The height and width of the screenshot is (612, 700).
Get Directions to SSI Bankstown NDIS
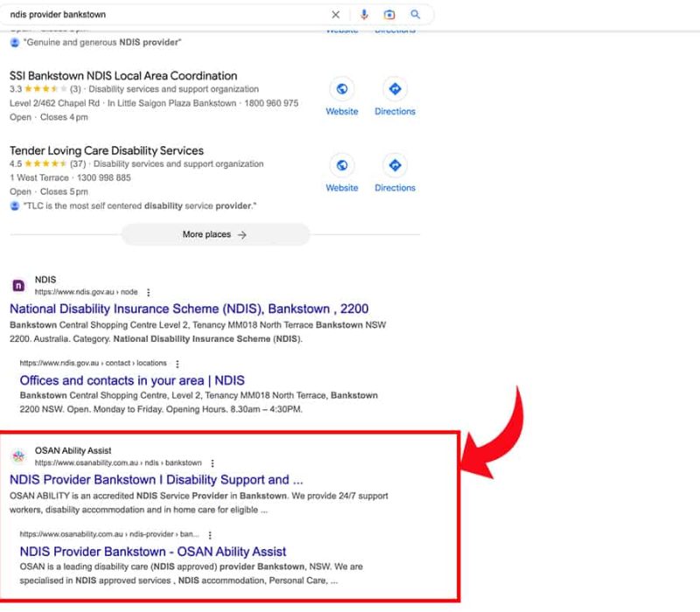coord(395,88)
